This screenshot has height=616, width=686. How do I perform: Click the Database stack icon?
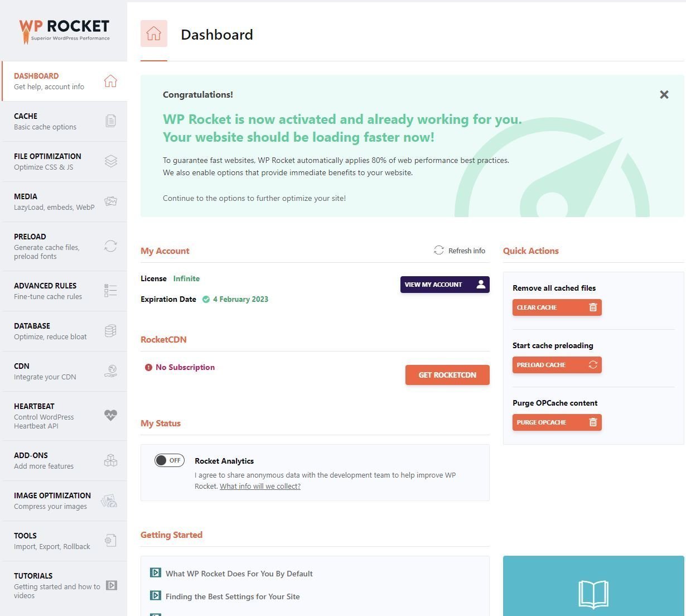click(110, 331)
